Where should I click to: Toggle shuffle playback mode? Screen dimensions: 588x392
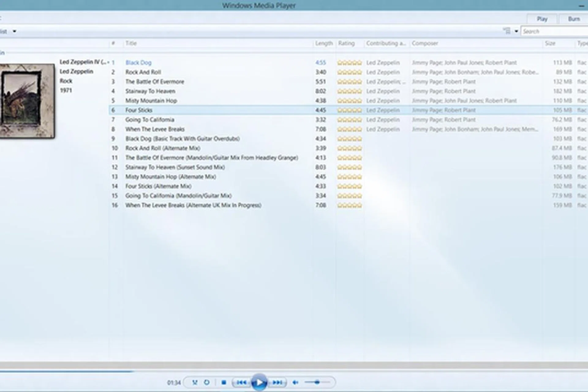tap(194, 382)
